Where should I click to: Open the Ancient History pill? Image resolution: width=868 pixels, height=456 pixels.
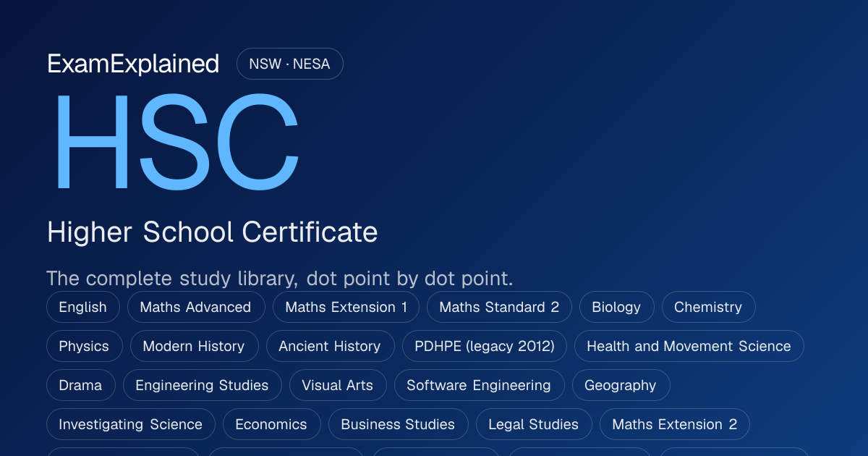[330, 346]
